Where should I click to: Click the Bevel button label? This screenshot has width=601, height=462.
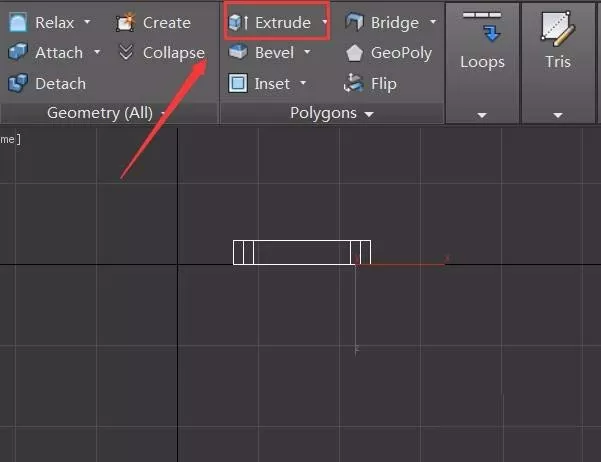tap(274, 53)
